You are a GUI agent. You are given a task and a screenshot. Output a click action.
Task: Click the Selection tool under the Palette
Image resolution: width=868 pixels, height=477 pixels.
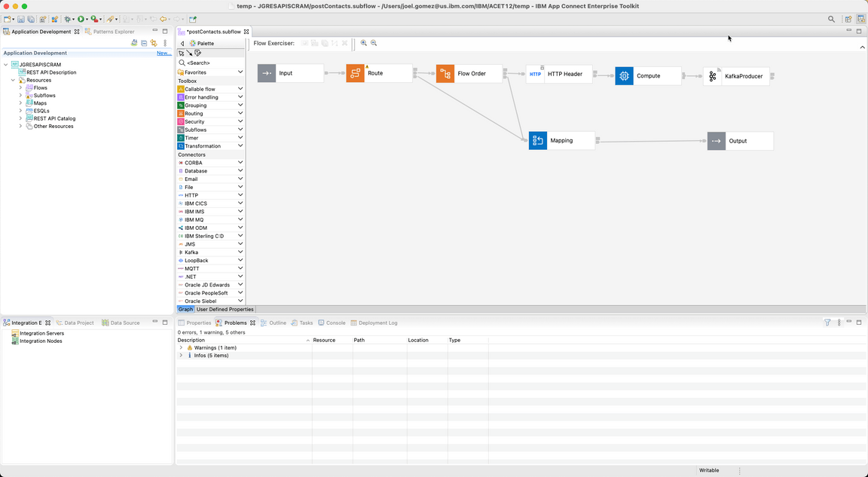pos(182,53)
